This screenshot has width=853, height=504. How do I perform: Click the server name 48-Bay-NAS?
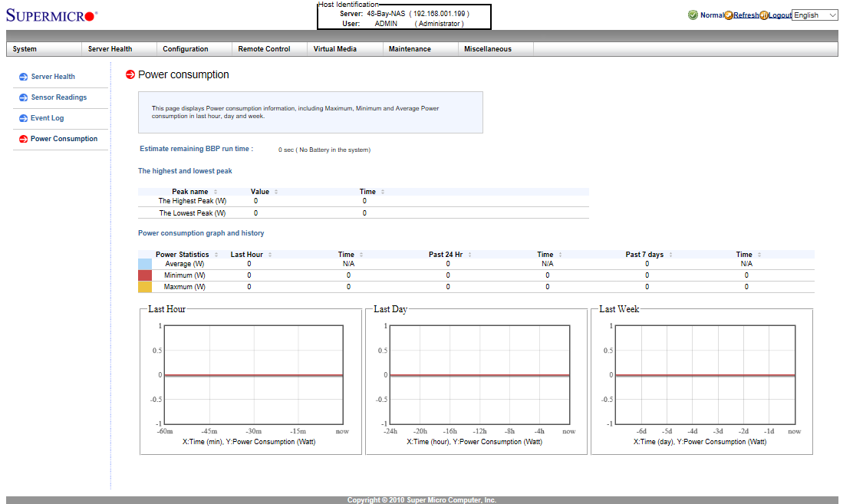(387, 14)
